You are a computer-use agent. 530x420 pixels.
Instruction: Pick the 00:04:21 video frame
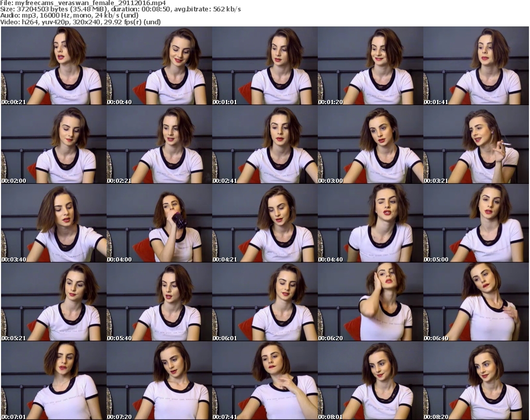264,224
